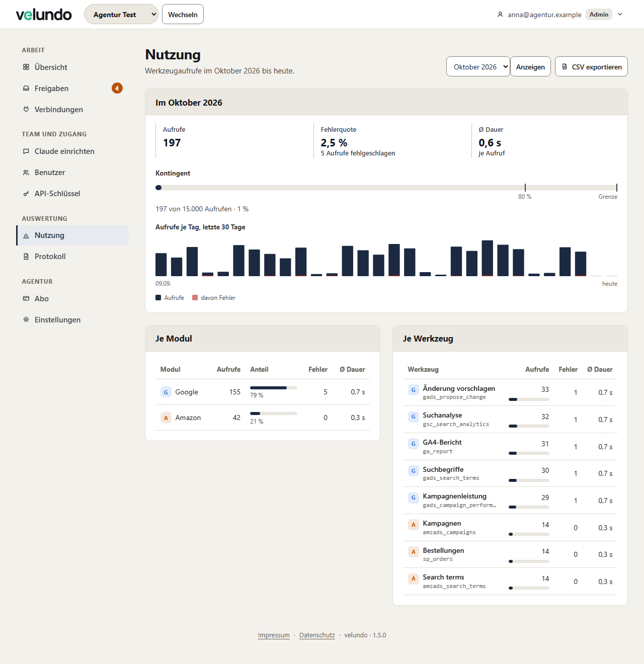
Task: Click the Suchanalyse tool row name
Action: tap(442, 415)
